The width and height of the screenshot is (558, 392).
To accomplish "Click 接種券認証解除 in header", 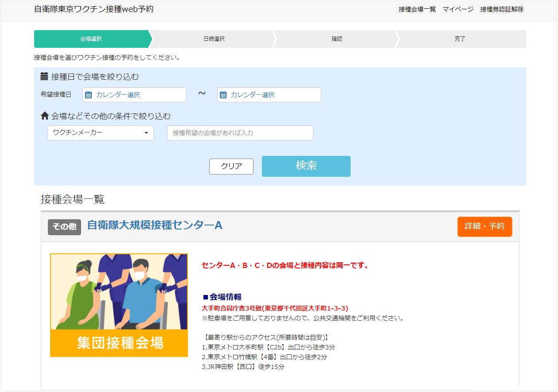I will (x=502, y=9).
